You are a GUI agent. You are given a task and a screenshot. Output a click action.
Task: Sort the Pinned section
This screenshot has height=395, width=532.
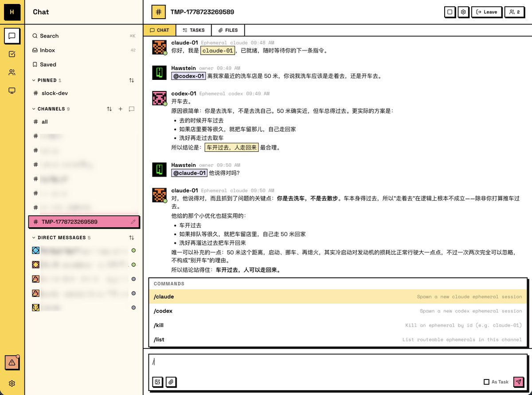(x=132, y=80)
